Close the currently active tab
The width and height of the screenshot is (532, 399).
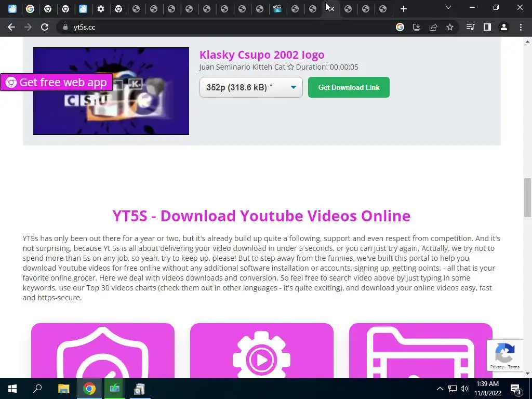tap(331, 9)
